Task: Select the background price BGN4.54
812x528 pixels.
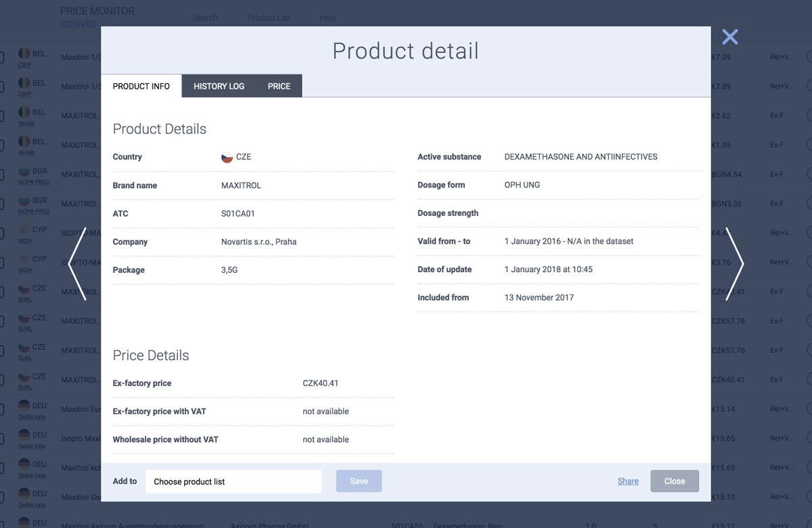Action: (727, 175)
